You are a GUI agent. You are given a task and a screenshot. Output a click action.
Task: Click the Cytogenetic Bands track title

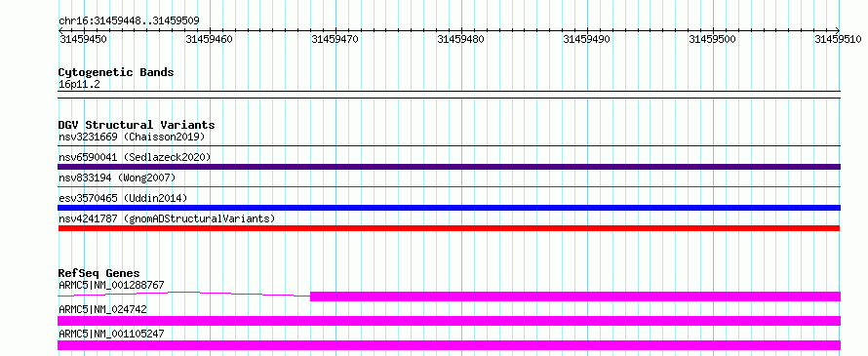click(x=116, y=72)
